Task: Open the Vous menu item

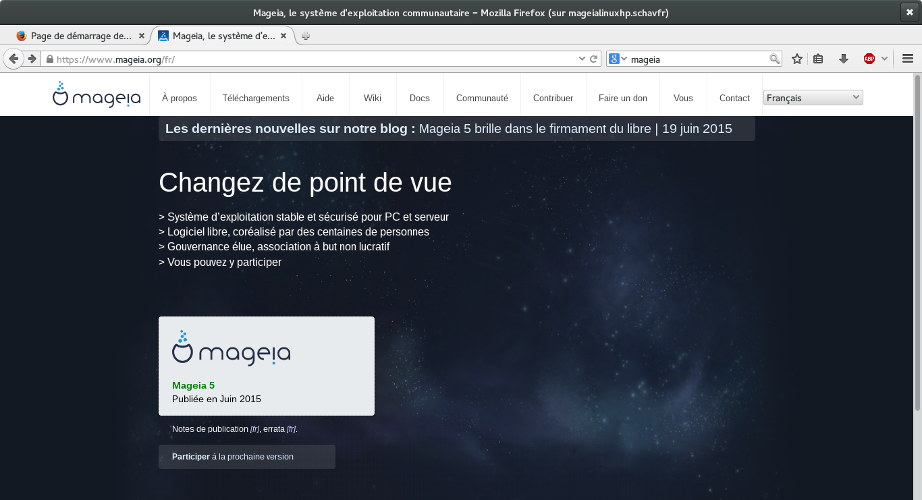Action: tap(683, 98)
